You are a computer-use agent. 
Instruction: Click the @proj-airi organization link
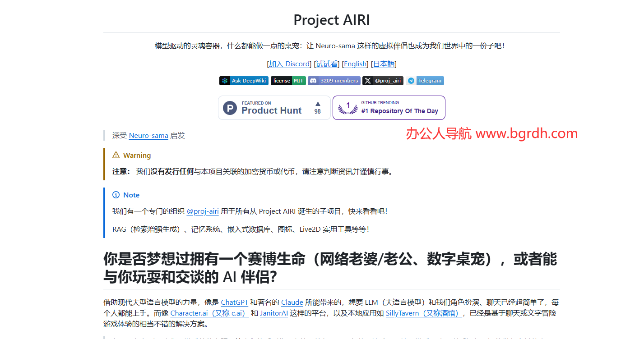(202, 211)
